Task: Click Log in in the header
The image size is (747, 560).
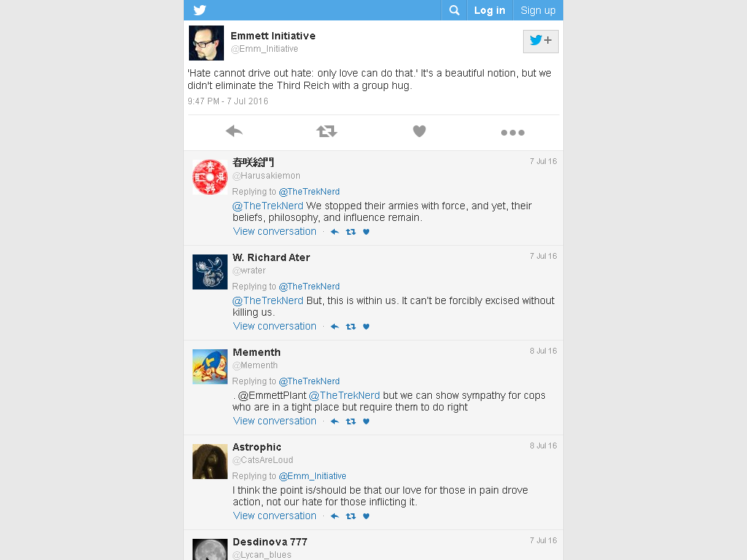Action: [489, 10]
